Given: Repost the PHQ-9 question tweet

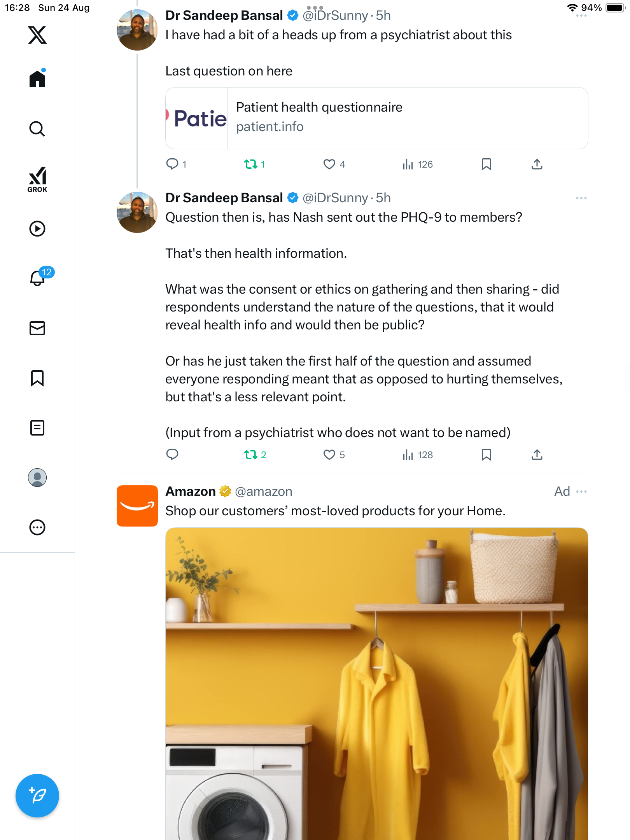Looking at the screenshot, I should point(250,455).
